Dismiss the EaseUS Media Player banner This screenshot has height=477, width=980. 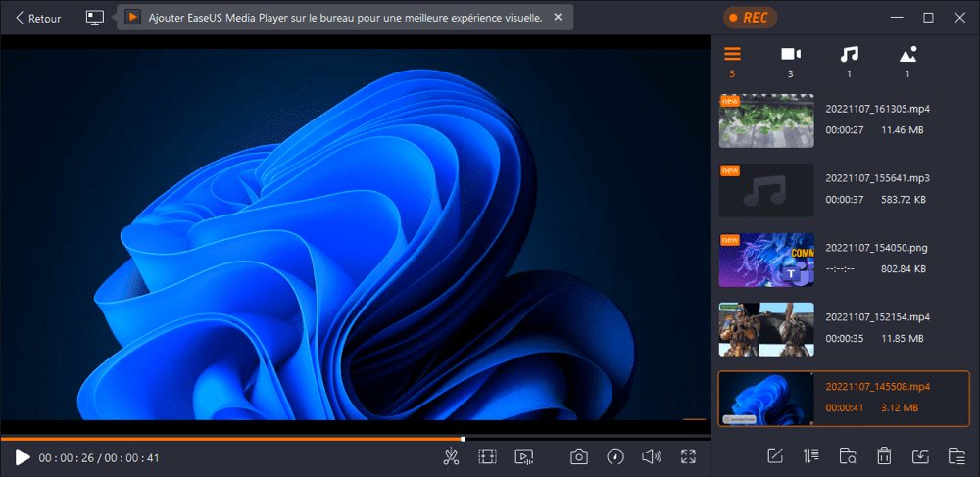(x=559, y=17)
